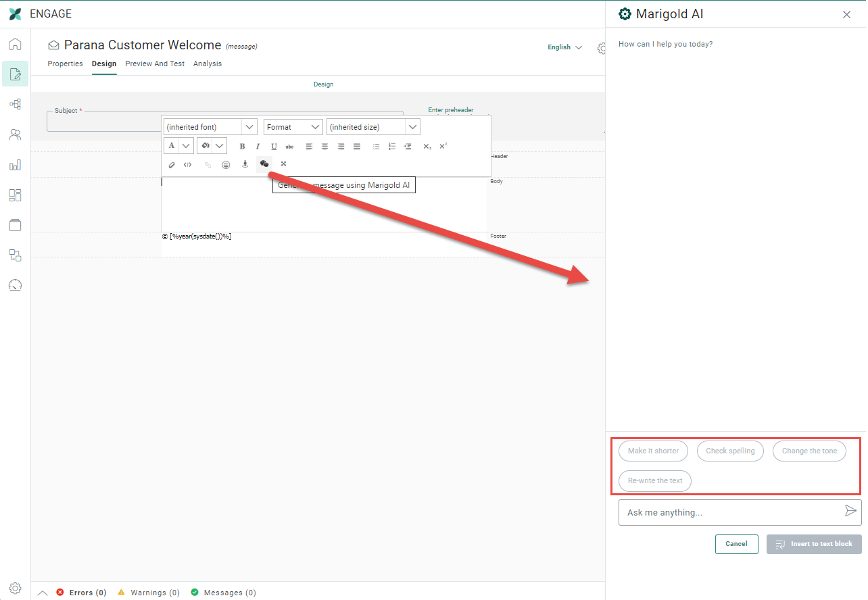This screenshot has height=600, width=868.
Task: Toggle italic text formatting
Action: point(258,146)
